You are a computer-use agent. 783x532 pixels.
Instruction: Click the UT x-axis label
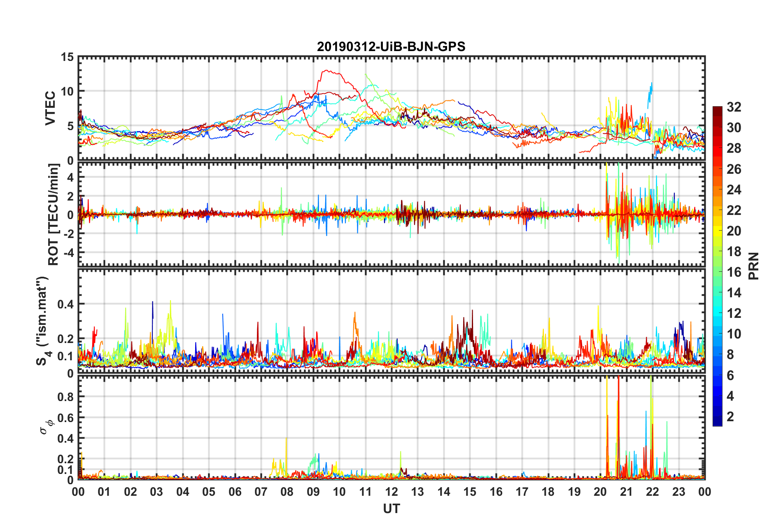point(391,509)
